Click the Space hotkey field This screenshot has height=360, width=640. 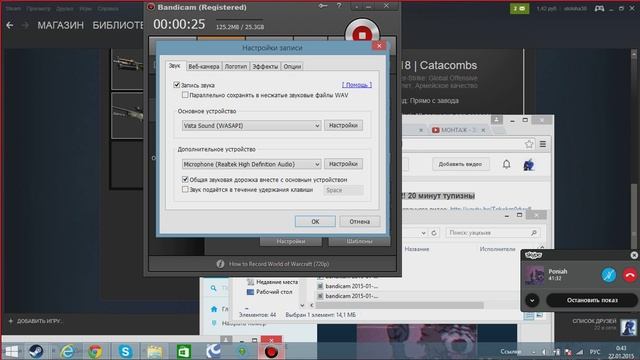(x=343, y=190)
